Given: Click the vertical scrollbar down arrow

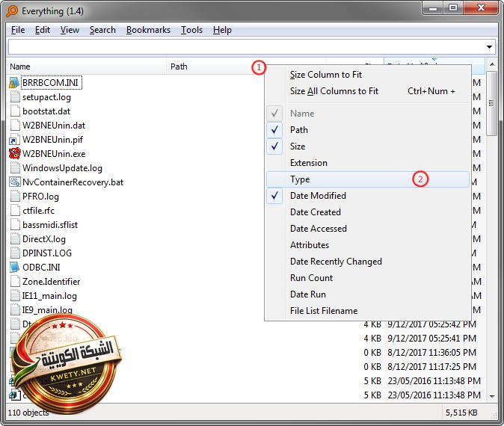Looking at the screenshot, I should 491,395.
